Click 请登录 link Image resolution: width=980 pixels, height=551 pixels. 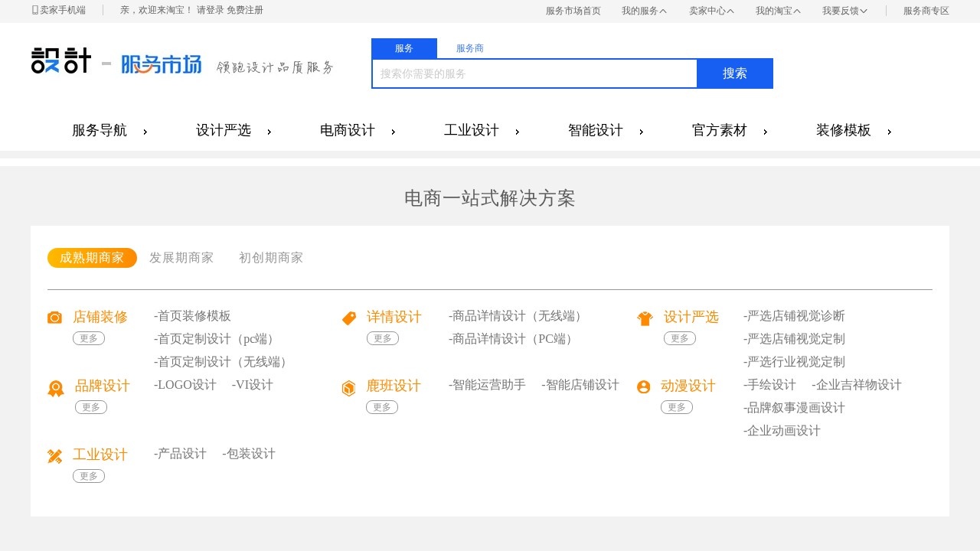pos(211,10)
